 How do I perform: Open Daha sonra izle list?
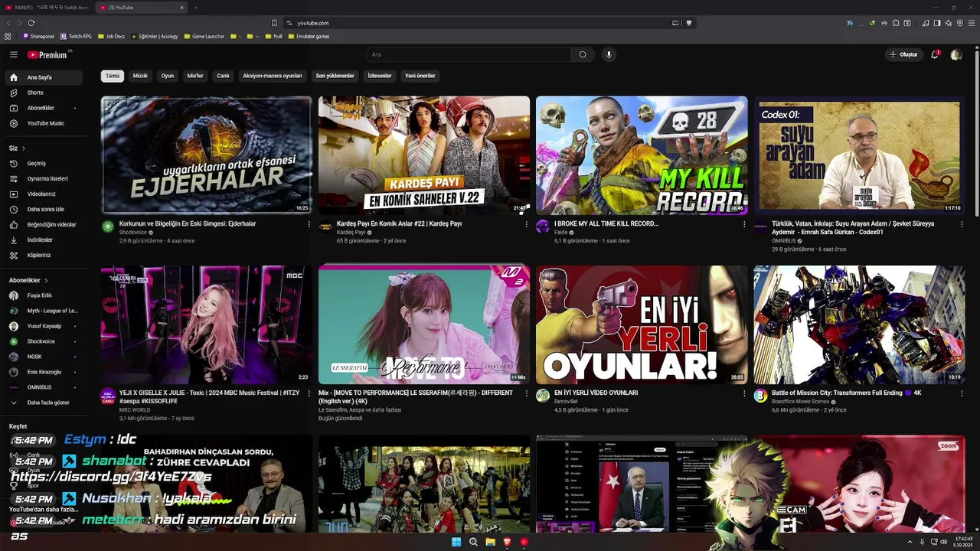tap(43, 209)
